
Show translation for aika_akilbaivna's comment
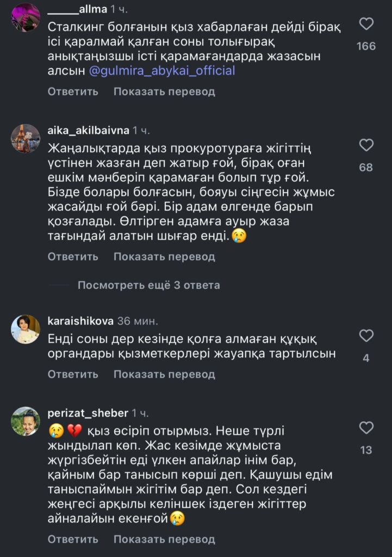[164, 256]
